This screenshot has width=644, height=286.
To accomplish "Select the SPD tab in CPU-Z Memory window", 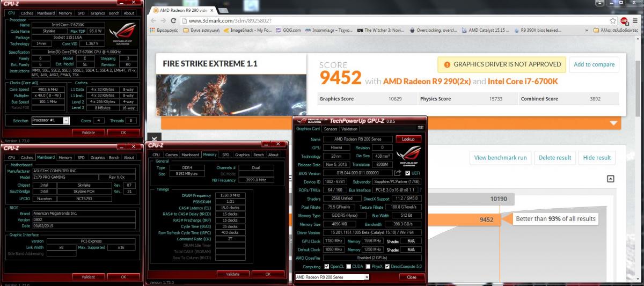I will coord(225,155).
